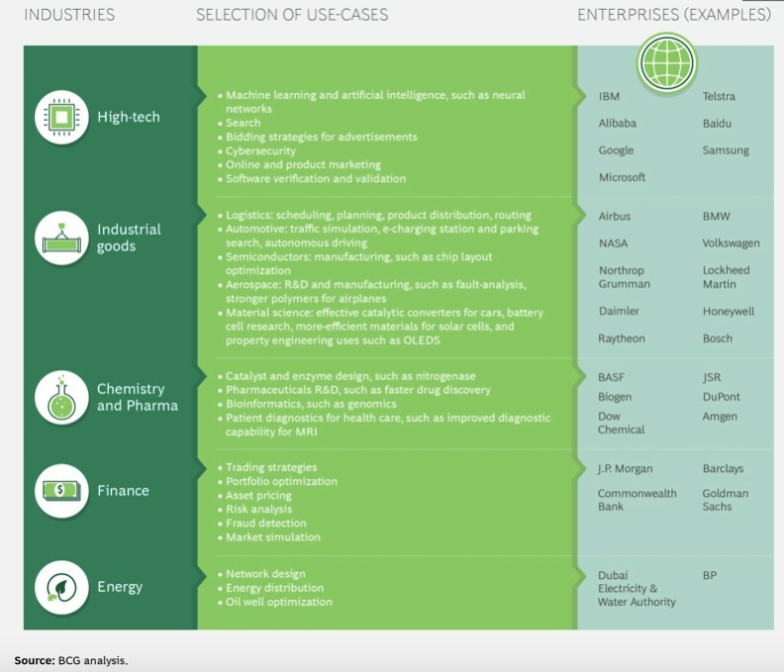Click the Volkswagen enterprise name
784x672 pixels.
(x=731, y=243)
